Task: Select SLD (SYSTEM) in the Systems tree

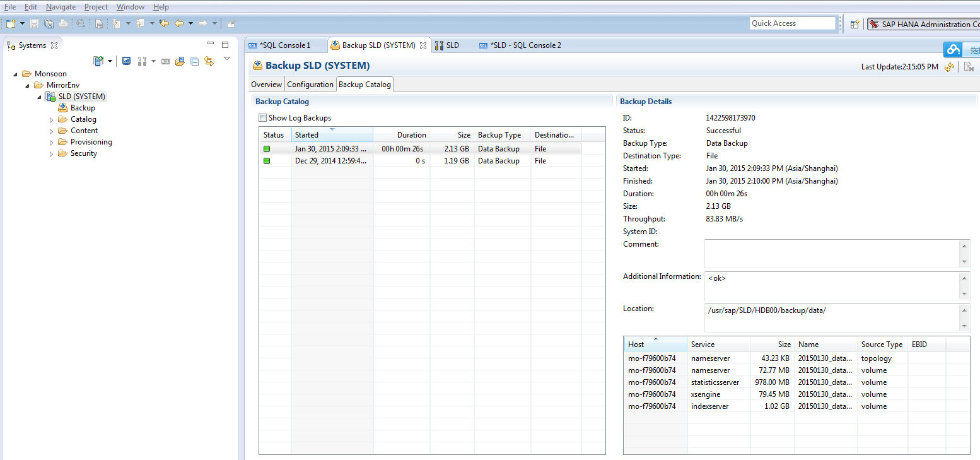Action: pos(81,97)
